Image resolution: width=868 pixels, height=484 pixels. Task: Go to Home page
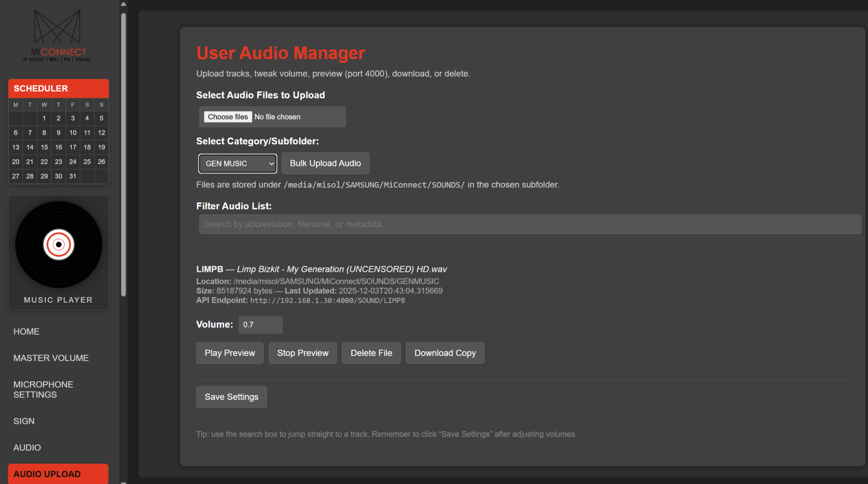(x=26, y=332)
